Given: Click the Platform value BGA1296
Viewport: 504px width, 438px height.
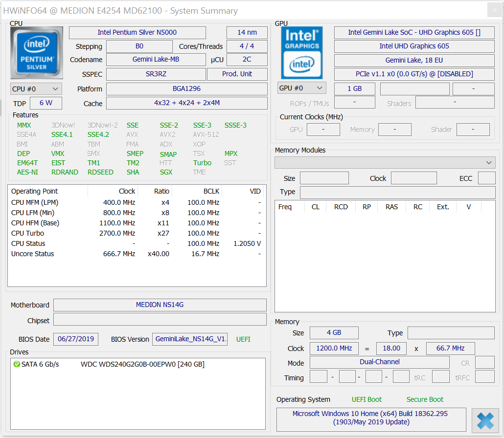Looking at the screenshot, I should pyautogui.click(x=187, y=89).
